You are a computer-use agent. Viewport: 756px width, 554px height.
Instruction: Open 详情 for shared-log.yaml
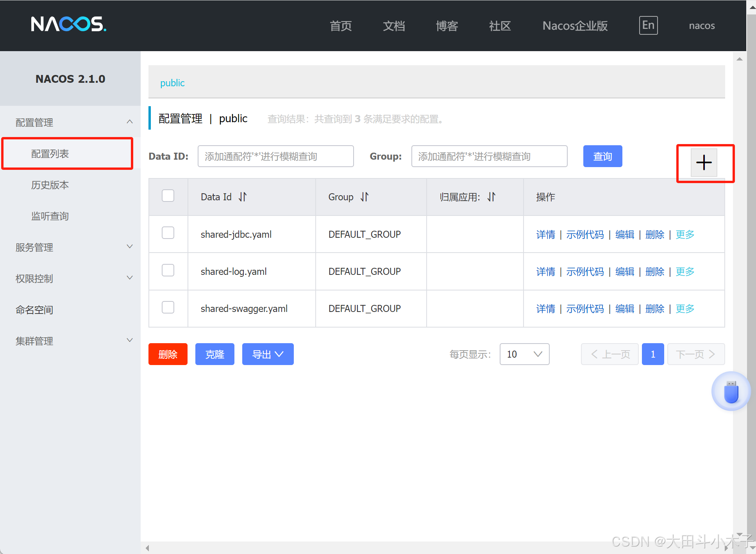tap(545, 271)
